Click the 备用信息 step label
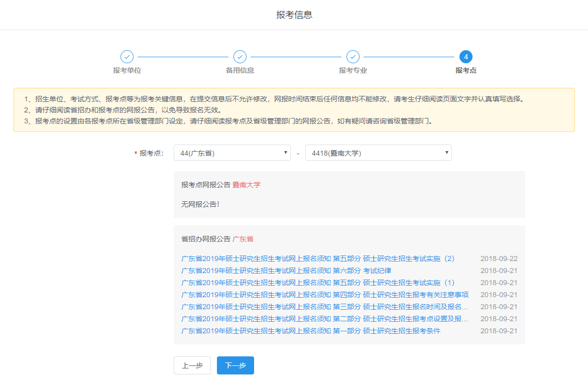 tap(240, 70)
